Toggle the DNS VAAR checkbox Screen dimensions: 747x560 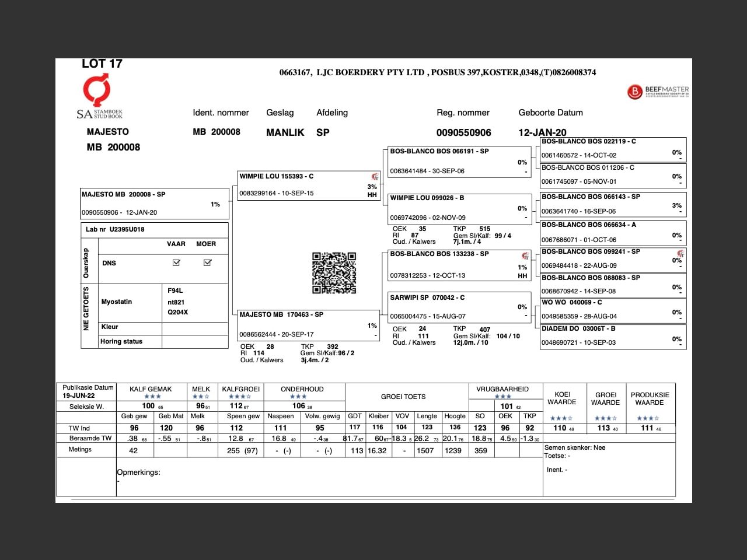click(176, 263)
